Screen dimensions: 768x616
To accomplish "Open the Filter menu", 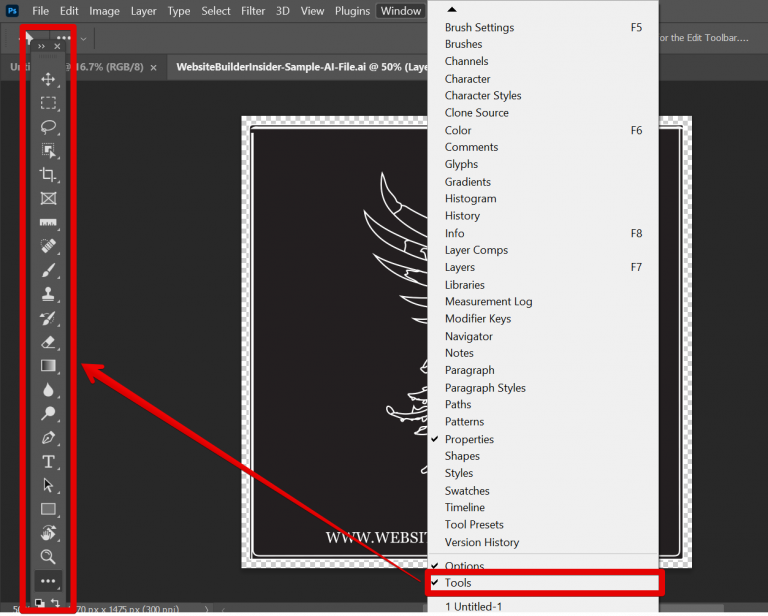I will [253, 11].
